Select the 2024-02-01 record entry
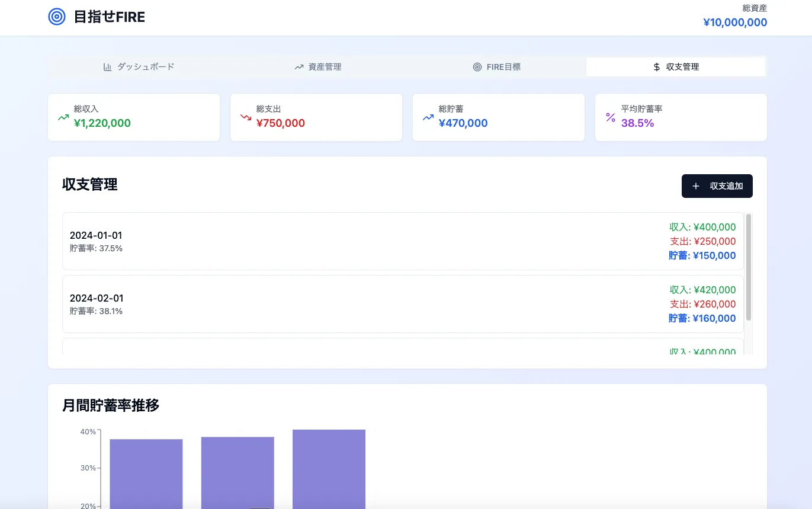The height and width of the screenshot is (509, 812). (403, 304)
